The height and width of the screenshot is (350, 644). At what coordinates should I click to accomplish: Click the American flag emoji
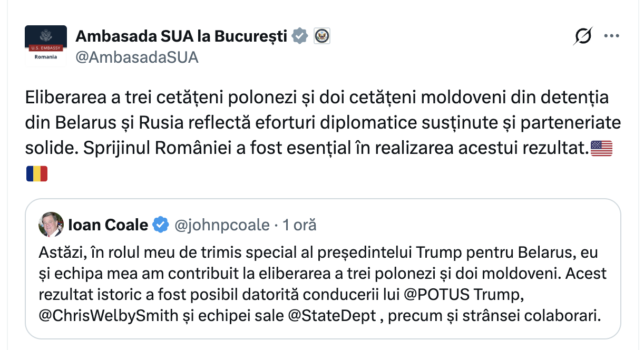tap(601, 149)
